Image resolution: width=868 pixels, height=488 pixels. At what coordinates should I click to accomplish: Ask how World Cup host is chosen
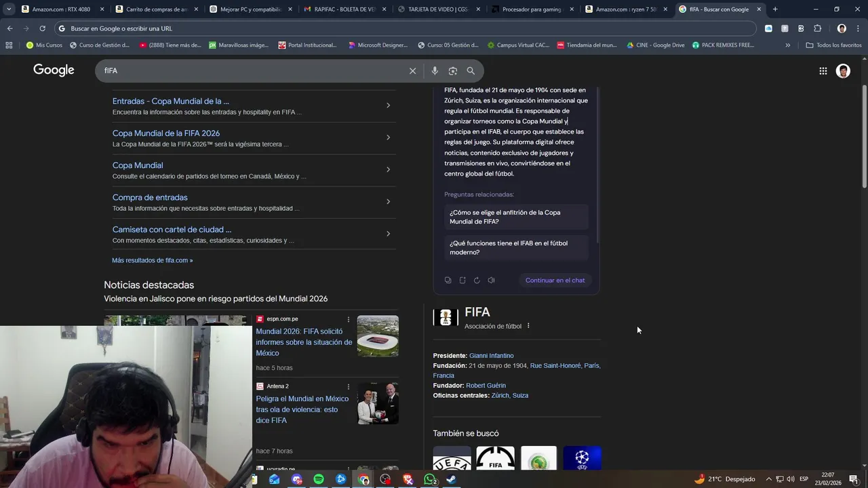(x=517, y=217)
